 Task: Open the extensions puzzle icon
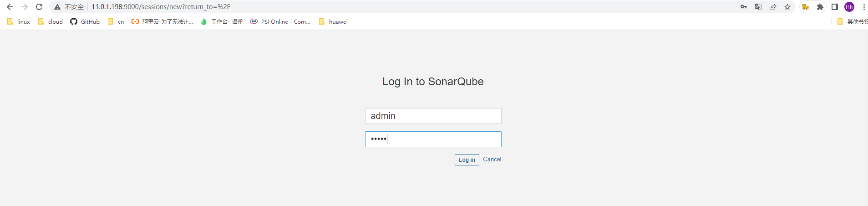820,7
